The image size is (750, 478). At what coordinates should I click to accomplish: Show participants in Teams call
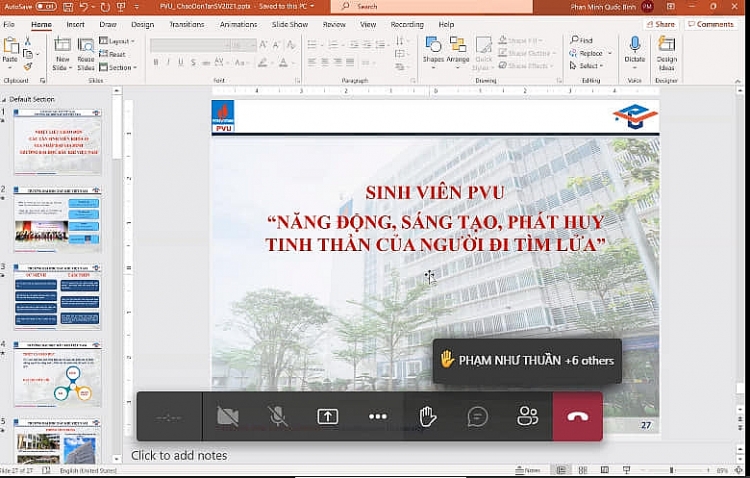coord(528,416)
